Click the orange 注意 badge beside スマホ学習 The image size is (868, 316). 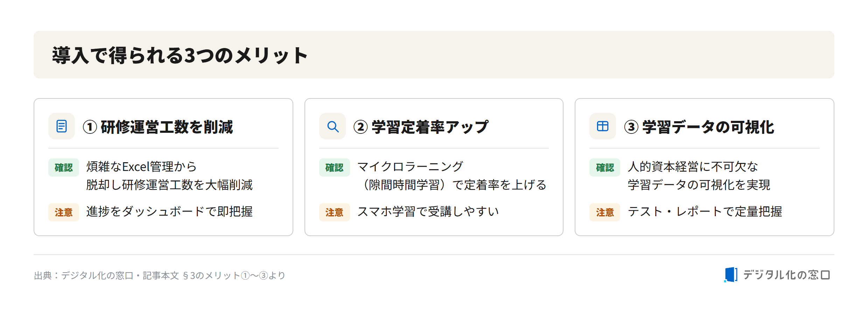[x=335, y=212]
